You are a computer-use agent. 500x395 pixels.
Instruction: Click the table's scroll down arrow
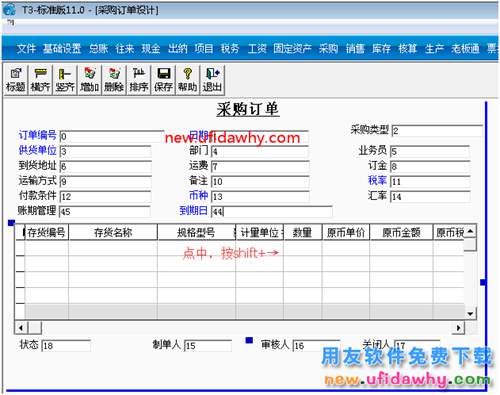click(470, 313)
